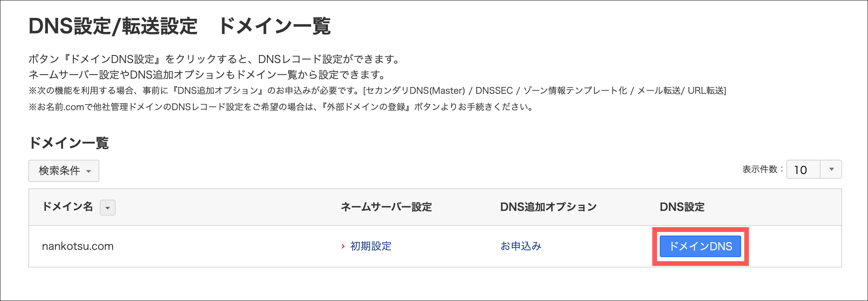Select the nankotsu.com domain name

(78, 246)
